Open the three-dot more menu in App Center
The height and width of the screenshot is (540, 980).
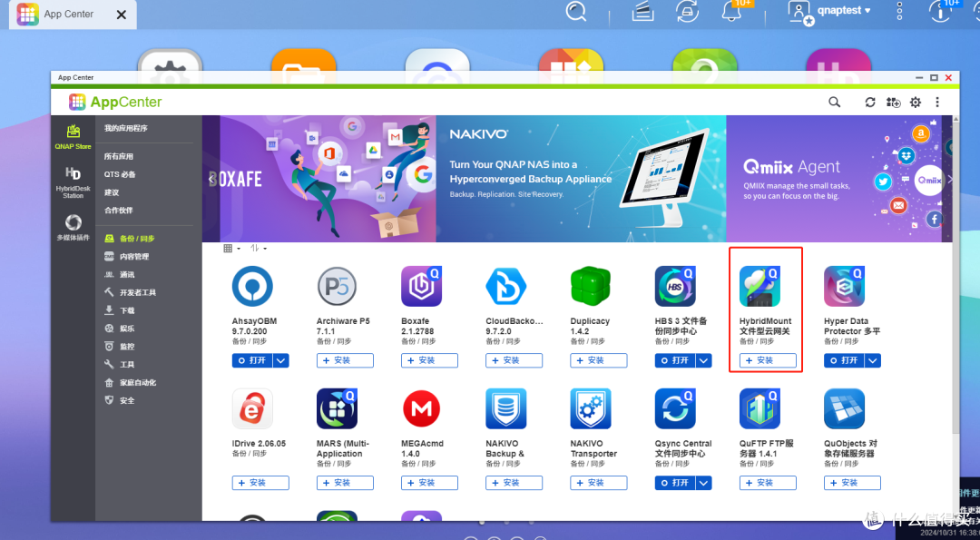(937, 102)
